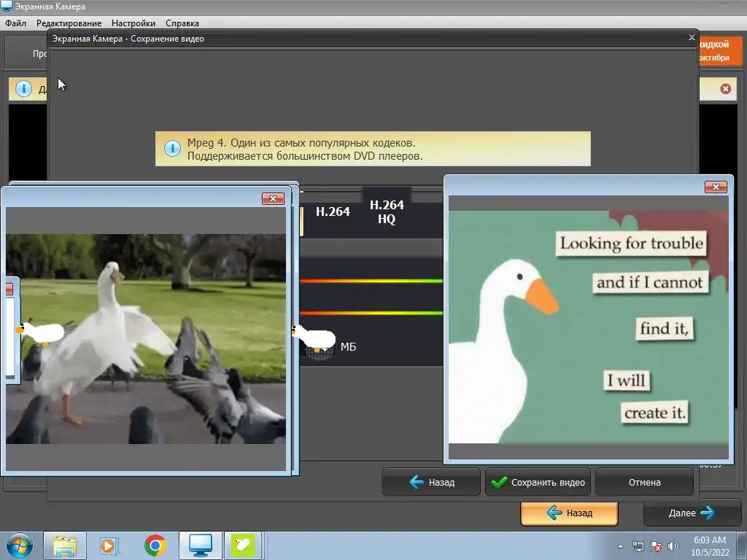Click volume speaker tray icon
The width and height of the screenshot is (747, 560).
673,546
